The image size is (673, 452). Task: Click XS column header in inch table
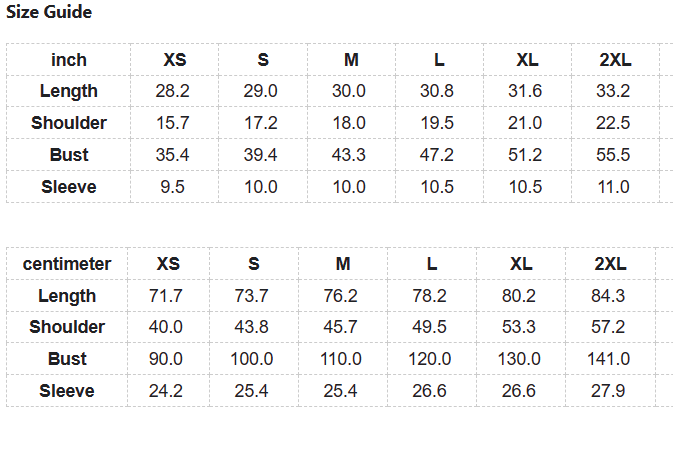click(x=174, y=60)
